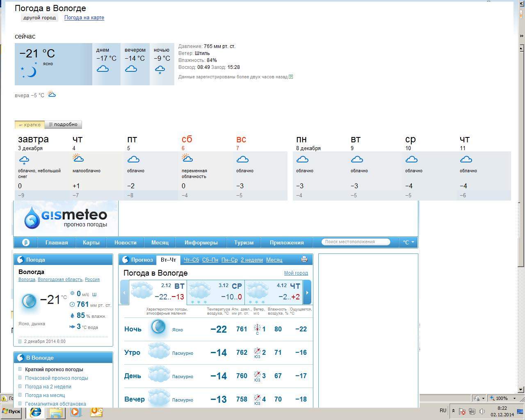Open Краткий прогноз погоды link
This screenshot has width=525, height=420.
[54, 370]
